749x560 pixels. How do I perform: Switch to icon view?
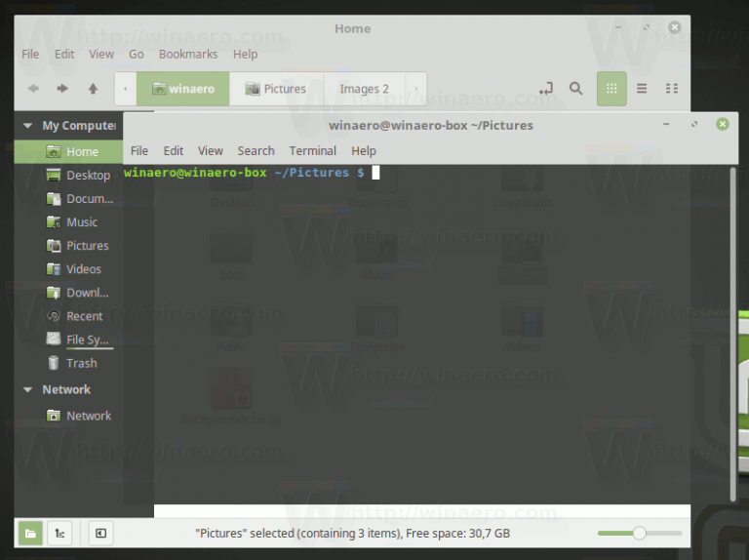[x=611, y=89]
